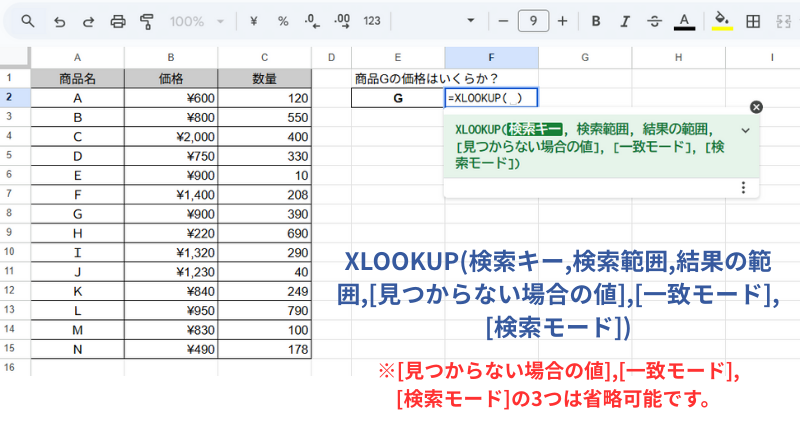Viewport: 800px width, 421px height.
Task: Activate the paint format tool
Action: click(147, 21)
